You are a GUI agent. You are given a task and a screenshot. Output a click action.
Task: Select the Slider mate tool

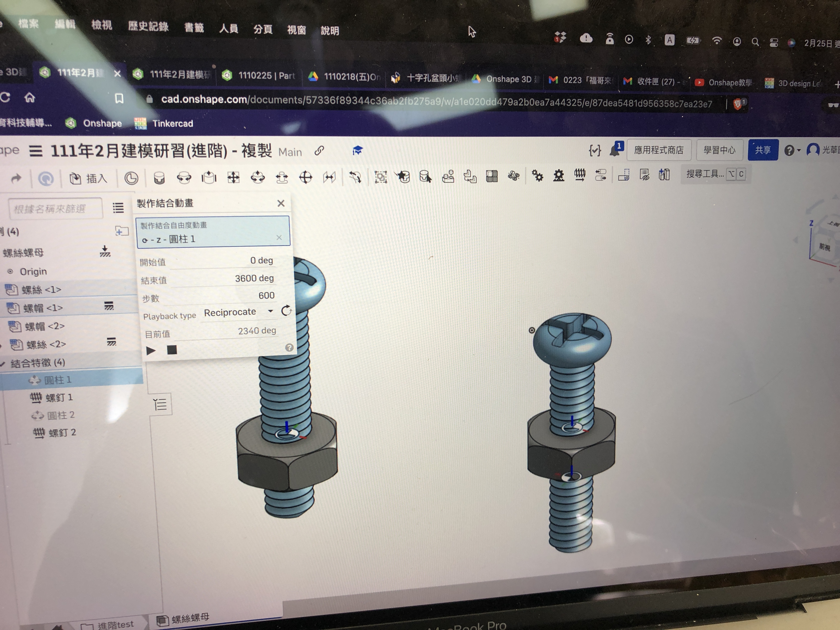[x=209, y=177]
